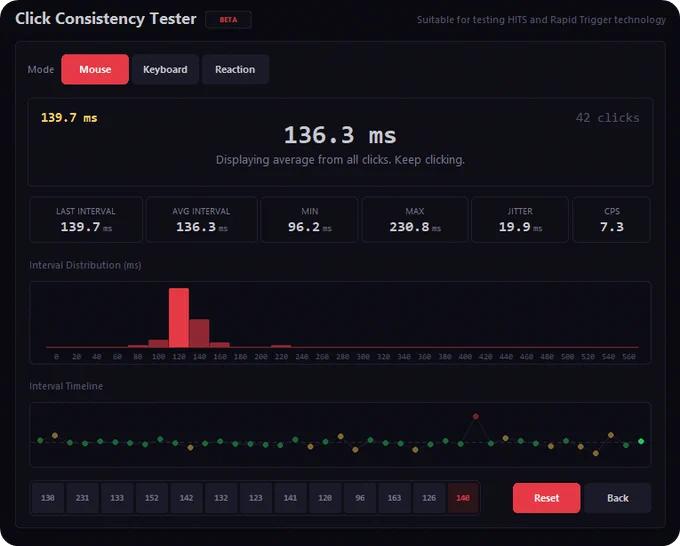The width and height of the screenshot is (680, 546).
Task: Click the 152 interval chip
Action: click(x=152, y=498)
